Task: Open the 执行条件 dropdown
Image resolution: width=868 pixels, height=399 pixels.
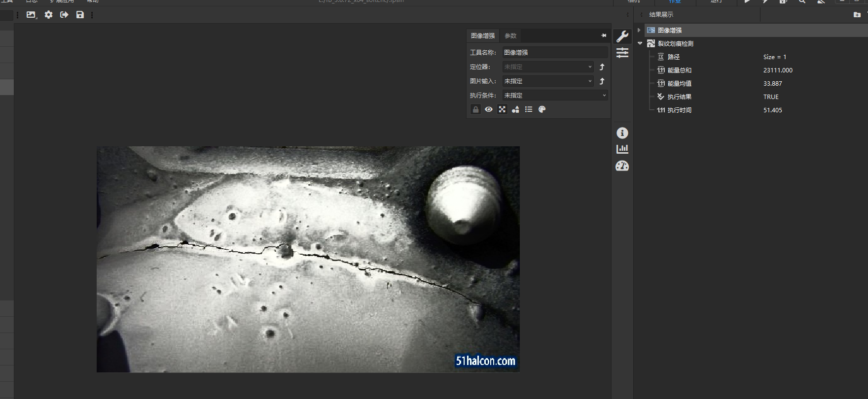Action: (554, 96)
